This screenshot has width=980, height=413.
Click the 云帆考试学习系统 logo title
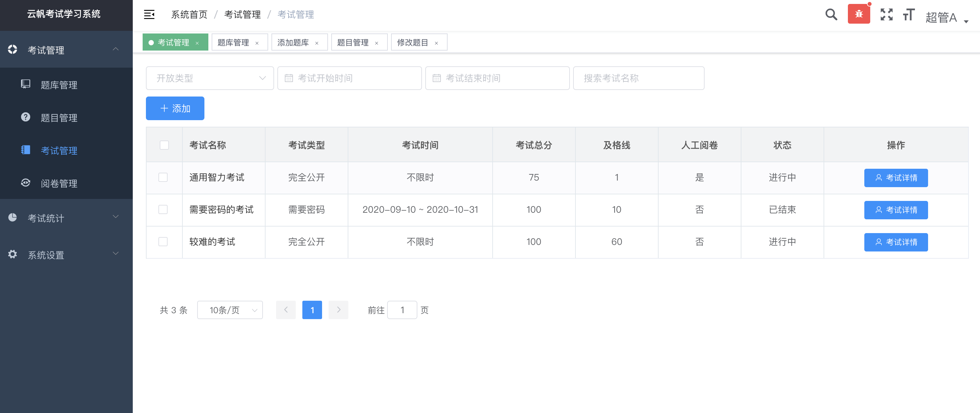pos(63,14)
